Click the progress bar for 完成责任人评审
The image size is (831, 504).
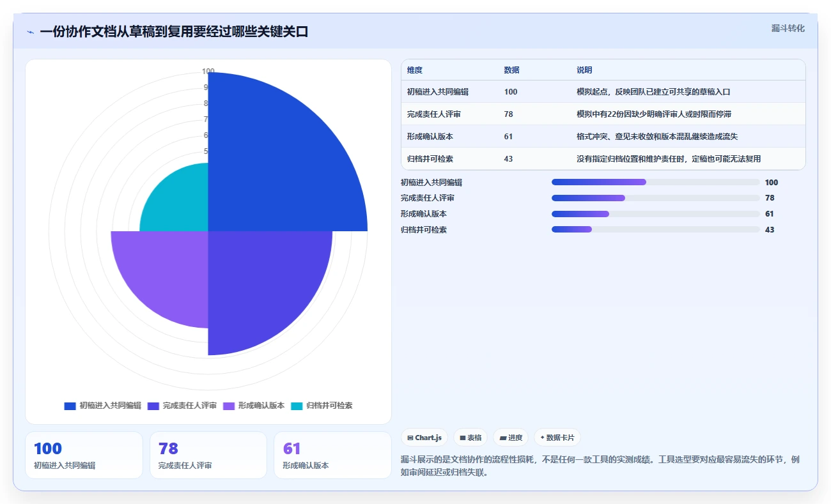click(x=656, y=198)
